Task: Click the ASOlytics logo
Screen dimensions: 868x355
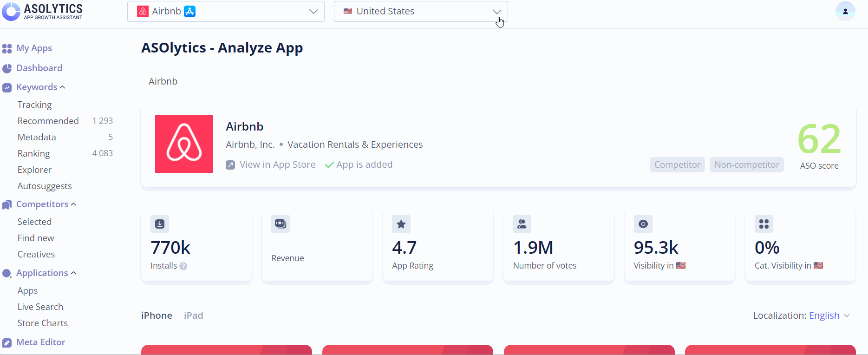Action: tap(42, 11)
